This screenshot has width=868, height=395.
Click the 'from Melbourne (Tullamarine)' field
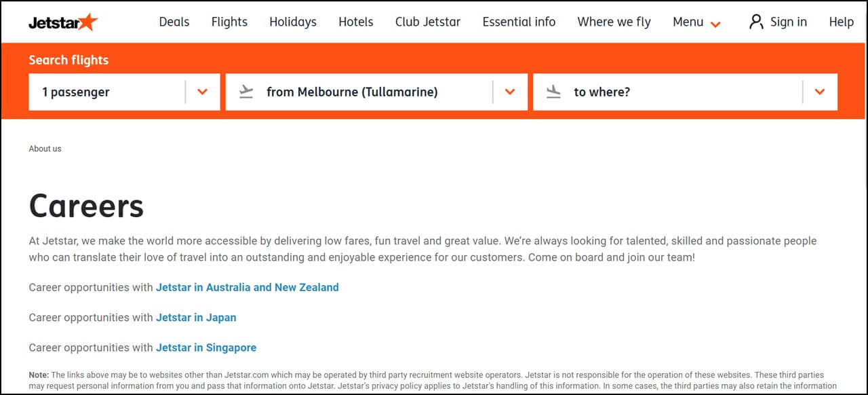376,92
